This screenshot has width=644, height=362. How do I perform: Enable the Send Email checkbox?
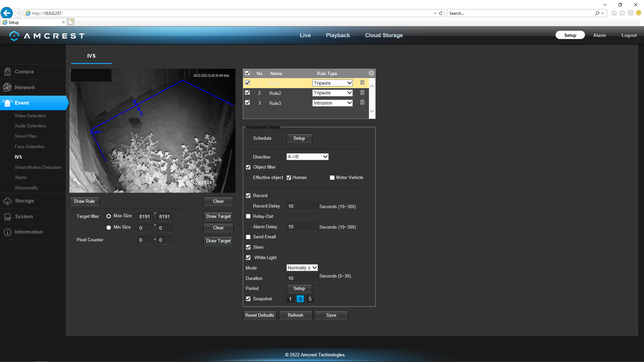pyautogui.click(x=248, y=237)
